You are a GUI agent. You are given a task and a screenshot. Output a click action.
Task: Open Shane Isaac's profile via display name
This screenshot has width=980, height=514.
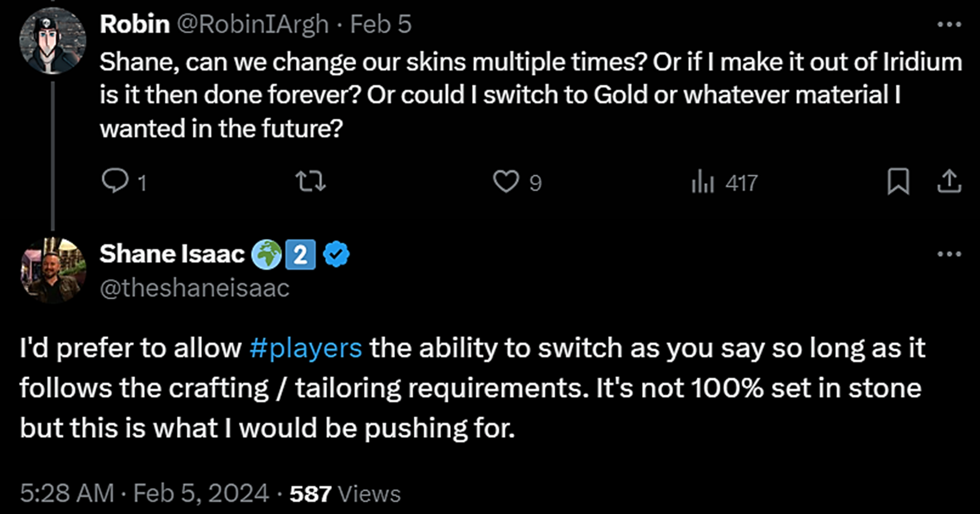point(172,254)
